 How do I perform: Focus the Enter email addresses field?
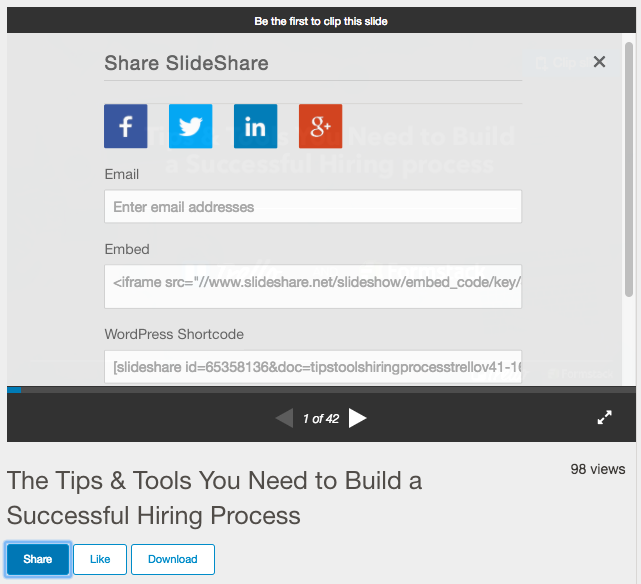313,206
